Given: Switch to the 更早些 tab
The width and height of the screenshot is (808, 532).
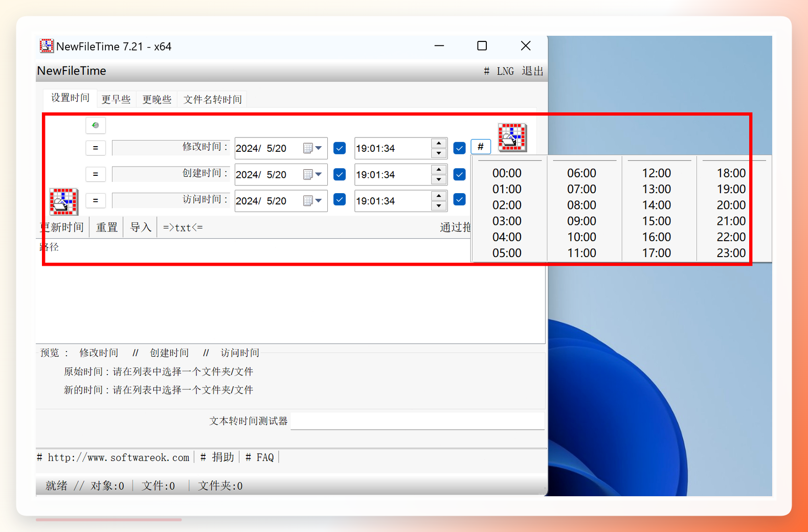Looking at the screenshot, I should pos(116,99).
